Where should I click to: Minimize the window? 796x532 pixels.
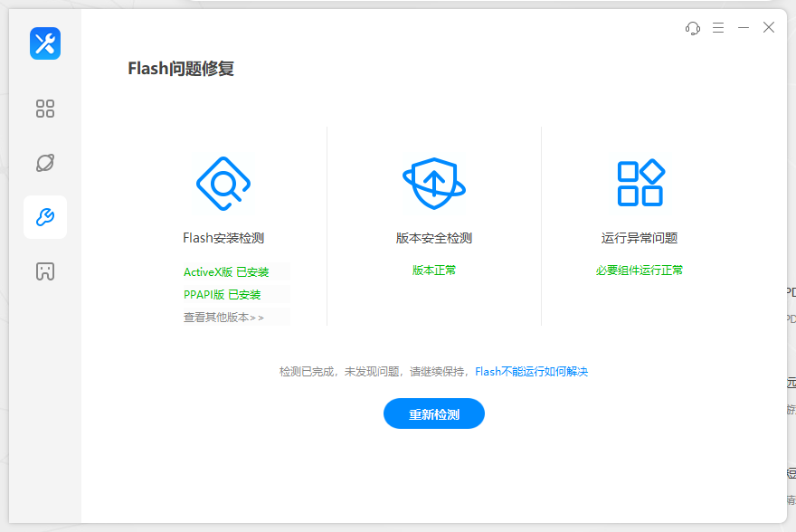point(744,28)
